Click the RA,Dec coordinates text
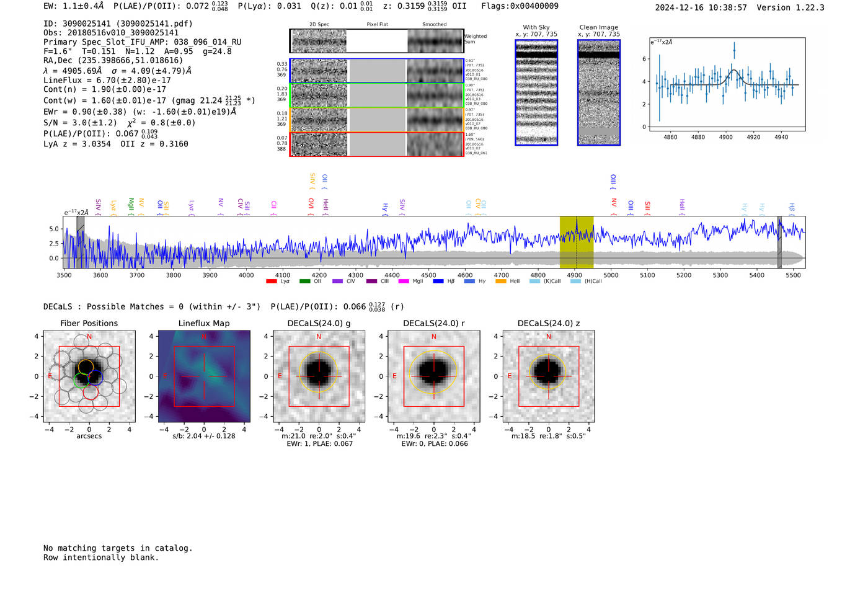Screen dimensions: 868x591 [x=113, y=61]
